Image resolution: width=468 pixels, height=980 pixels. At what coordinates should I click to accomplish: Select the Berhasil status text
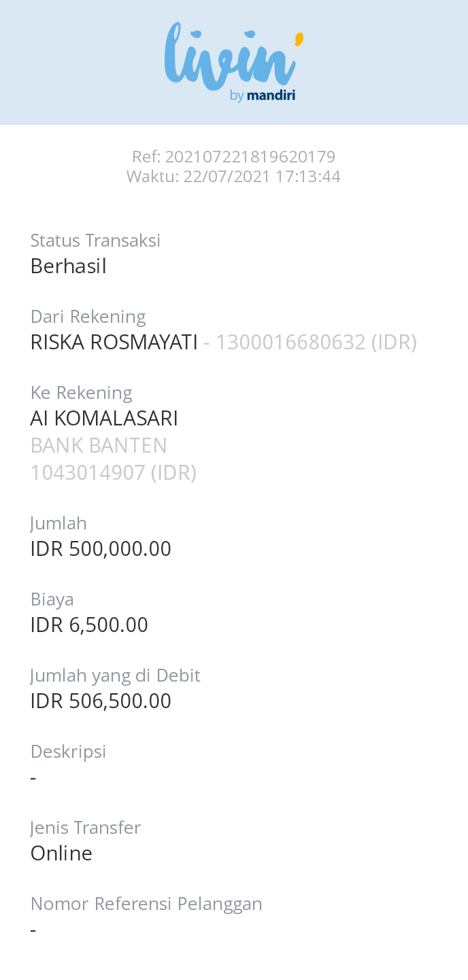(x=69, y=266)
